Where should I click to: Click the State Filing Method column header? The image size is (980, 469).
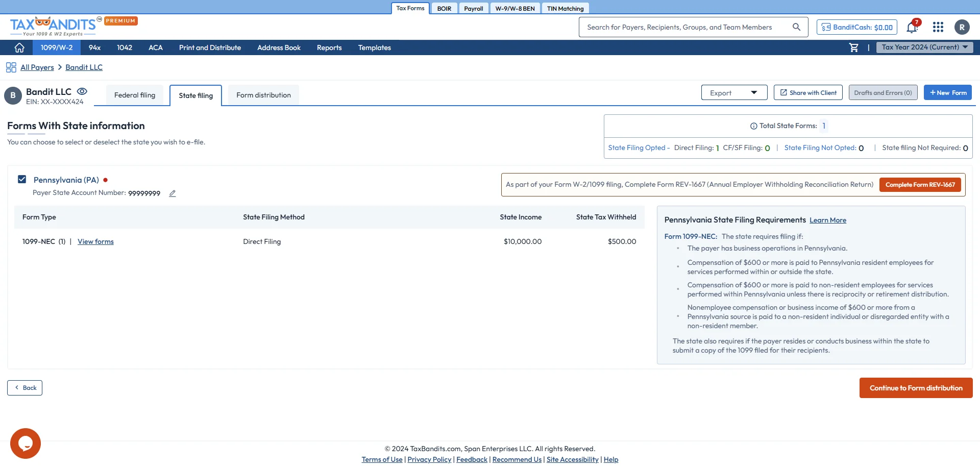pyautogui.click(x=274, y=217)
